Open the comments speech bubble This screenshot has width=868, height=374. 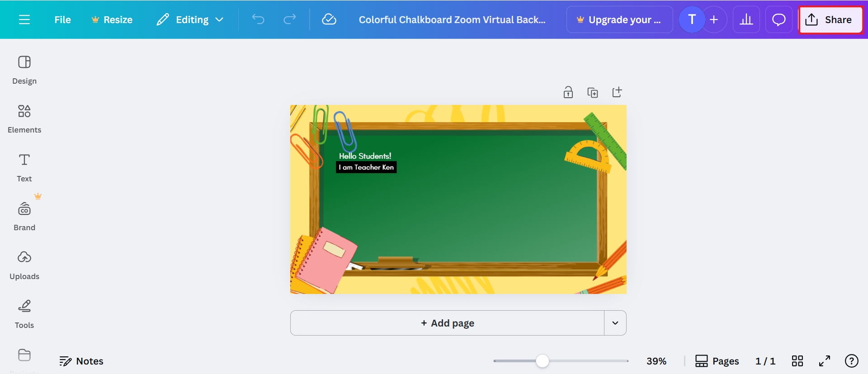tap(778, 19)
